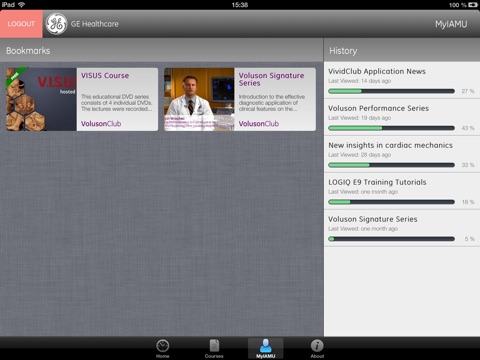Select the MyIAMU person icon
480x360 pixels.
[266, 346]
